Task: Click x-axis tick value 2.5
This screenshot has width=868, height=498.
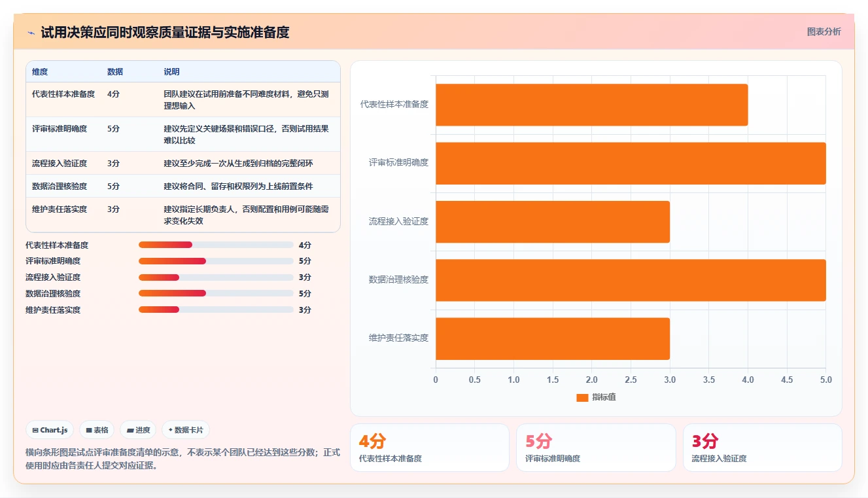Action: pyautogui.click(x=631, y=380)
